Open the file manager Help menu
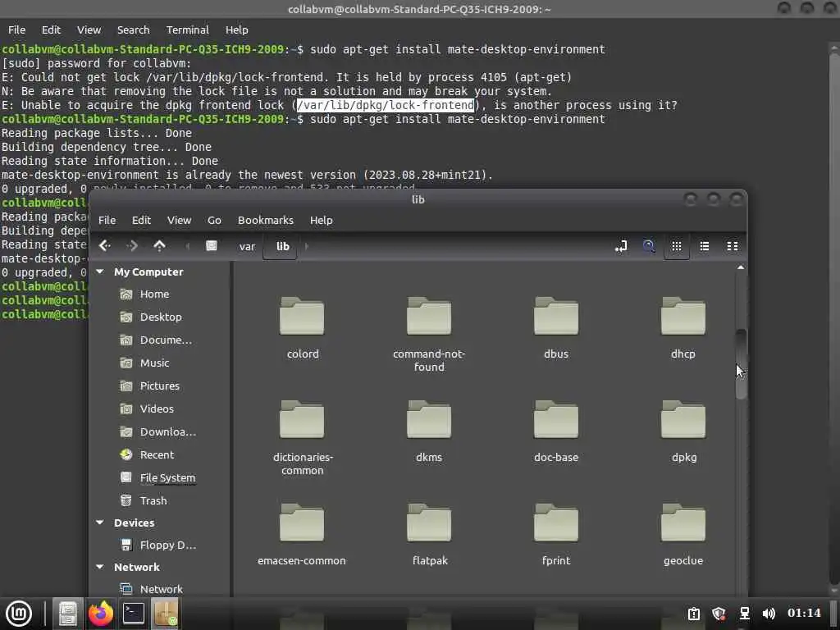This screenshot has height=630, width=840. pyautogui.click(x=322, y=220)
